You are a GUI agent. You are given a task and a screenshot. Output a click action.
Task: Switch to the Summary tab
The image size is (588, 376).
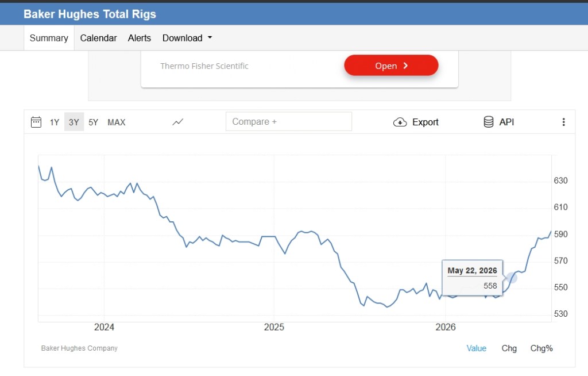(49, 38)
